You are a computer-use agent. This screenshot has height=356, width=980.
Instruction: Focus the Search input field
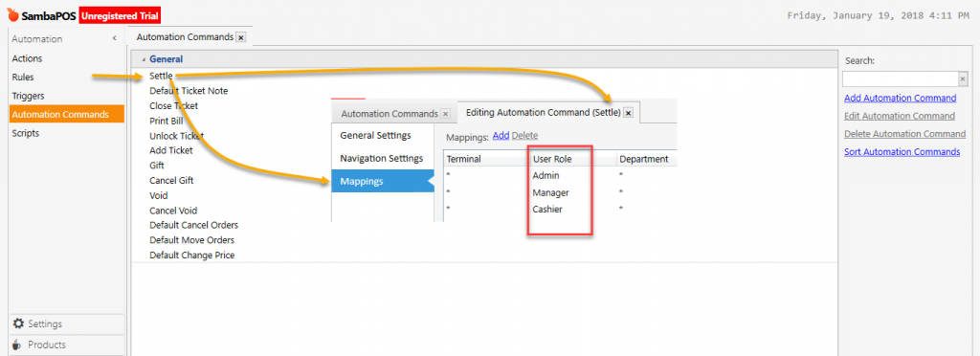tap(900, 78)
